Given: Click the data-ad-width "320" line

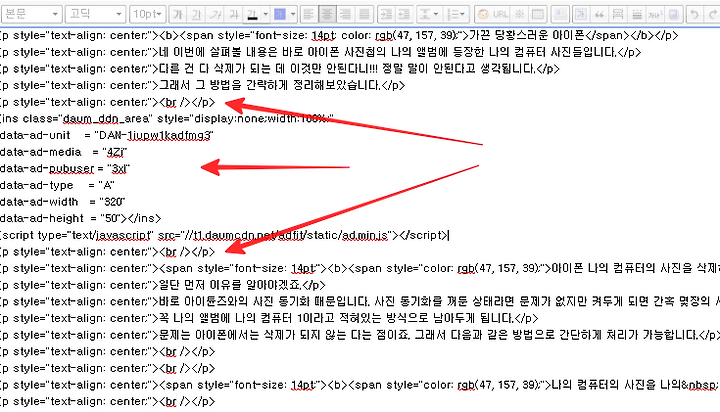Looking at the screenshot, I should click(62, 202).
